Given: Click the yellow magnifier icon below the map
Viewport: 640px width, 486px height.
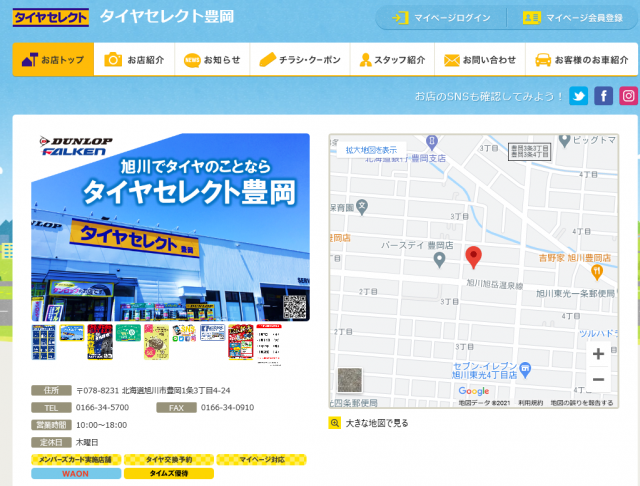Looking at the screenshot, I should (x=335, y=423).
